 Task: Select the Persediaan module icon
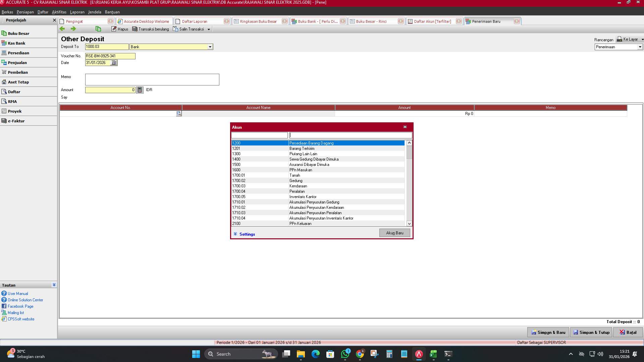[19, 53]
